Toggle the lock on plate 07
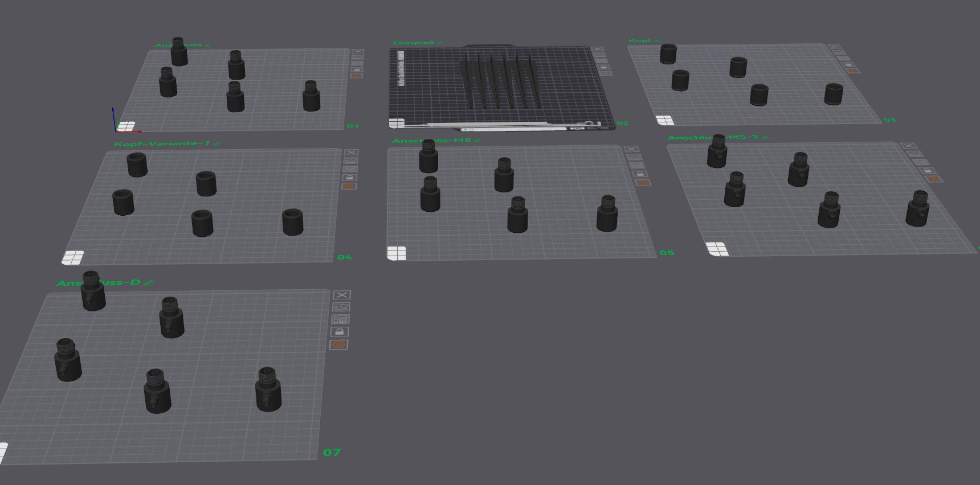Viewport: 980px width, 485px height. click(340, 332)
